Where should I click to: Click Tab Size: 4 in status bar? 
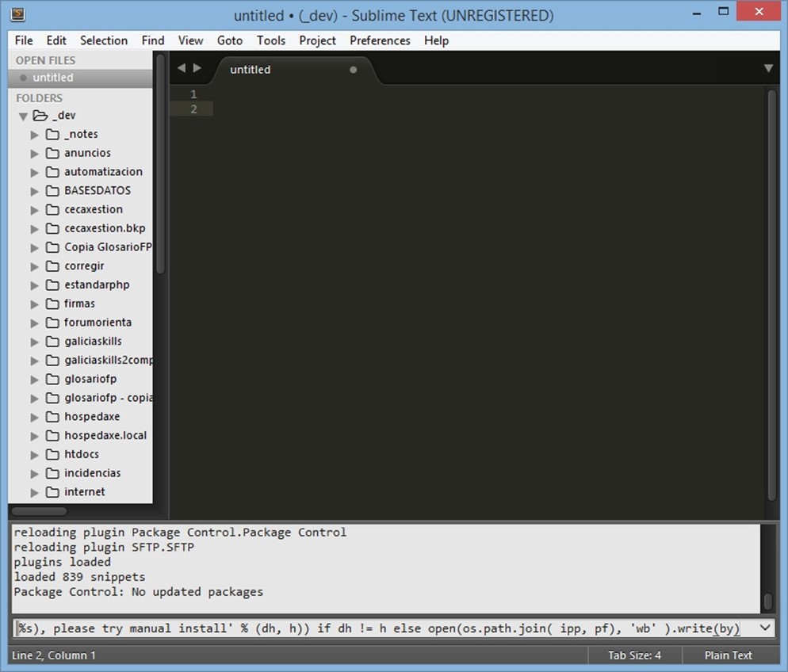point(634,655)
